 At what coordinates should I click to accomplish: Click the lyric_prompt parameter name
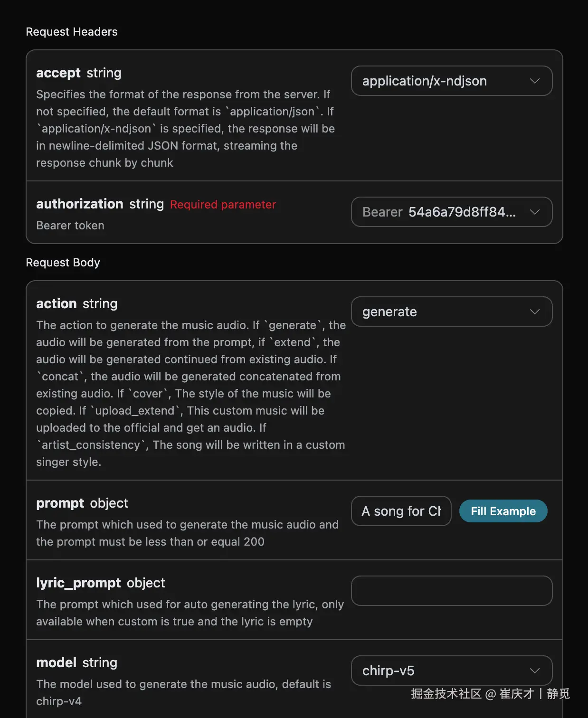point(78,583)
